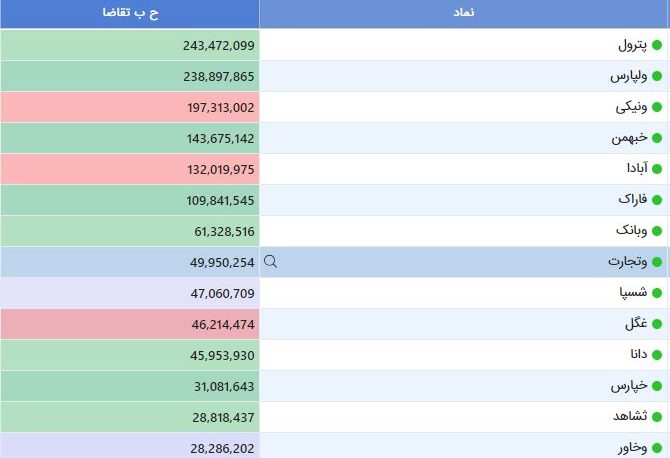This screenshot has width=670, height=458.
Task: Click green status dot beside پترول
Action: coord(657,45)
